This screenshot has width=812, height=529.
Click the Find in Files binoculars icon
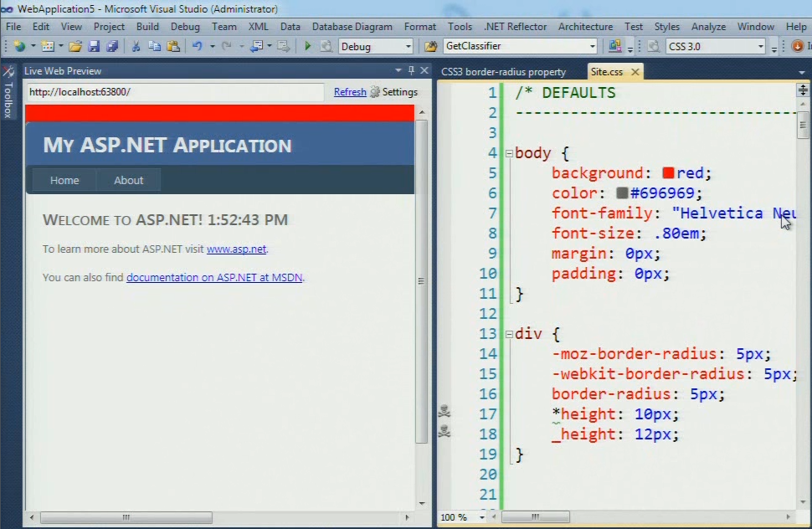431,47
